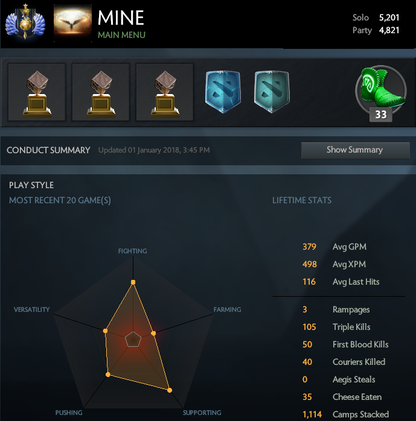The image size is (416, 421).
Task: Select the second gold trophy icon
Action: [x=101, y=92]
